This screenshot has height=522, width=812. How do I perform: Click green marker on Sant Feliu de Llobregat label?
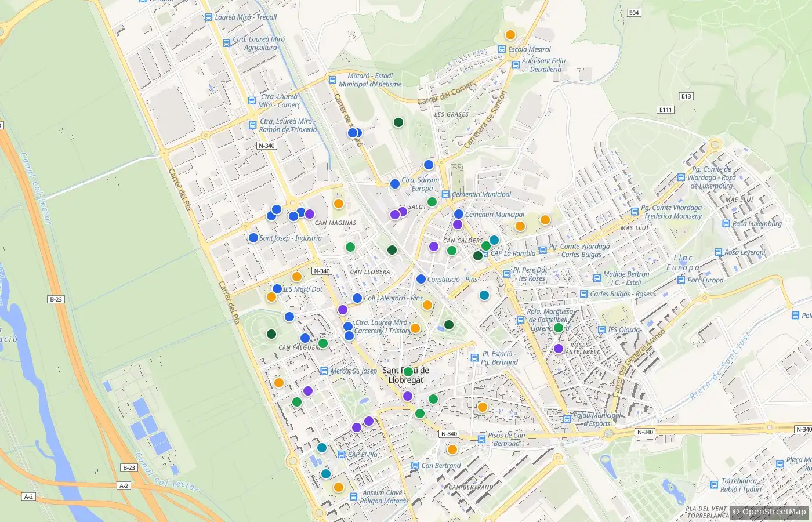tap(408, 372)
